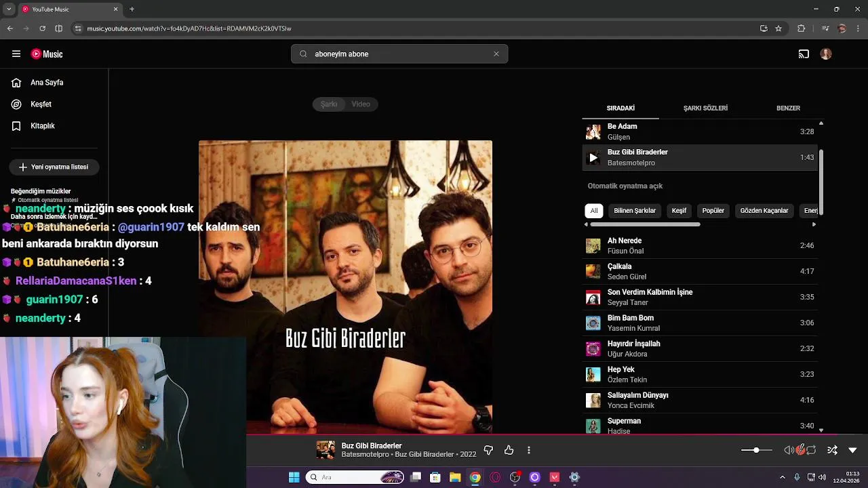Click the queue scrollbar up arrow
This screenshot has height=488, width=868.
point(821,123)
